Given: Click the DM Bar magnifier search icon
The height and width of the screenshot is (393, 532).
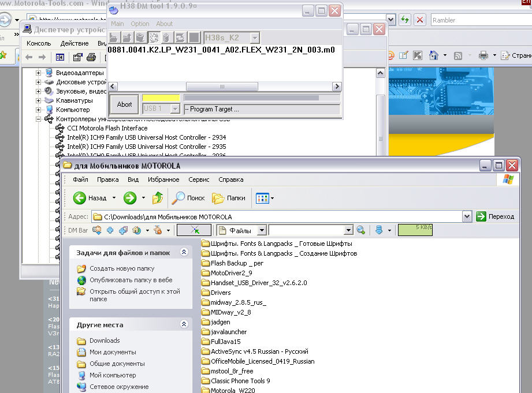Looking at the screenshot, I should pyautogui.click(x=360, y=230).
